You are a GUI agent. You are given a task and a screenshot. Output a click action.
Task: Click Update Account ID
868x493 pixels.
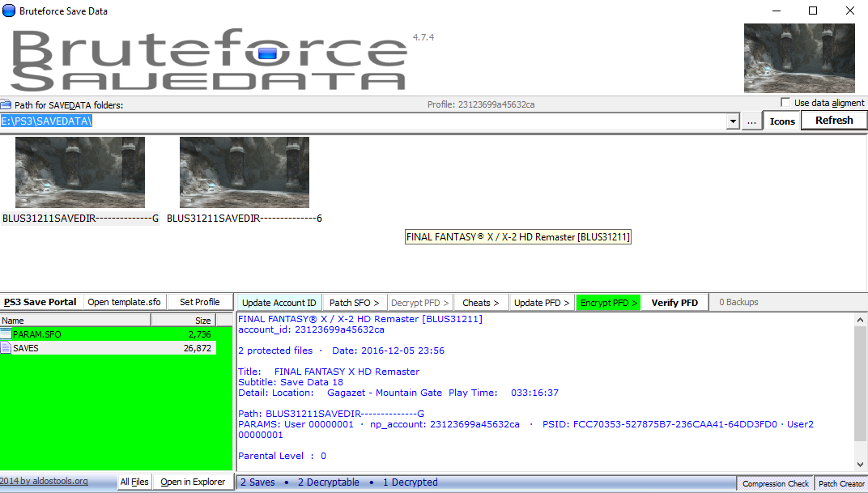point(279,303)
